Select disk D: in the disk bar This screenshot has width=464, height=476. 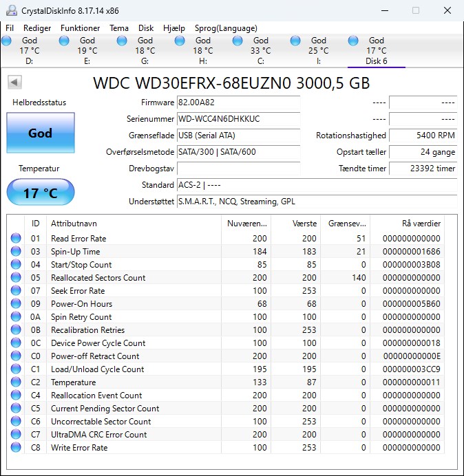29,51
